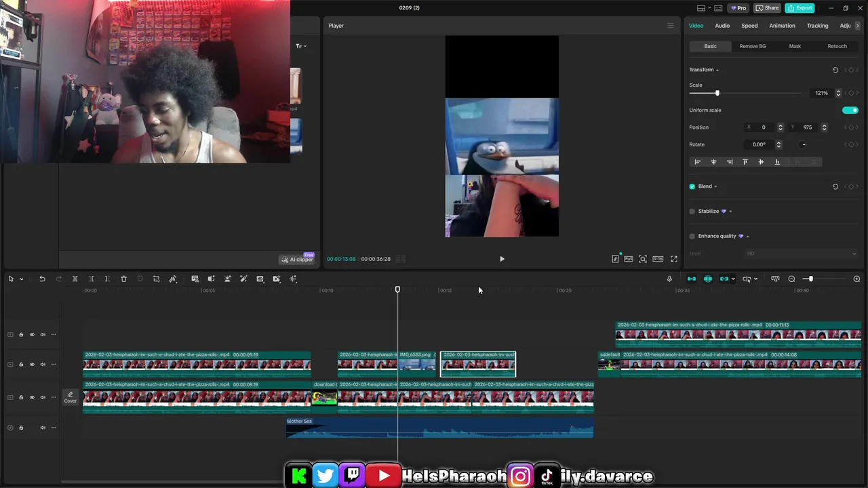Click the 9:16 aspect ratio icon in the Player

pos(658,259)
